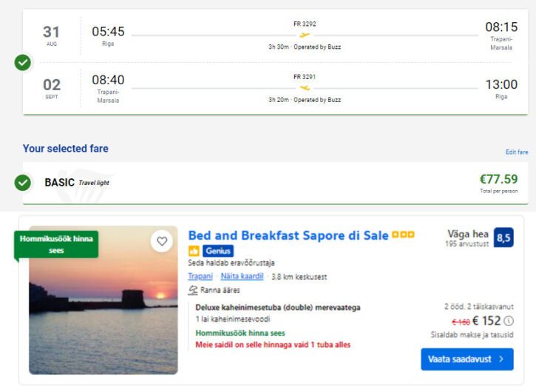Click the outbound flight plane icon FR 3292

[x=305, y=35]
